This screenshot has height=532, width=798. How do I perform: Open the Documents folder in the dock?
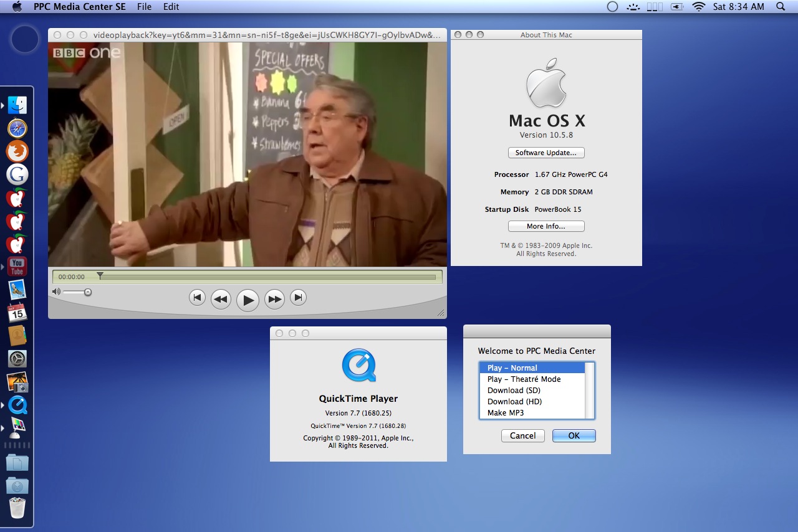pos(17,462)
